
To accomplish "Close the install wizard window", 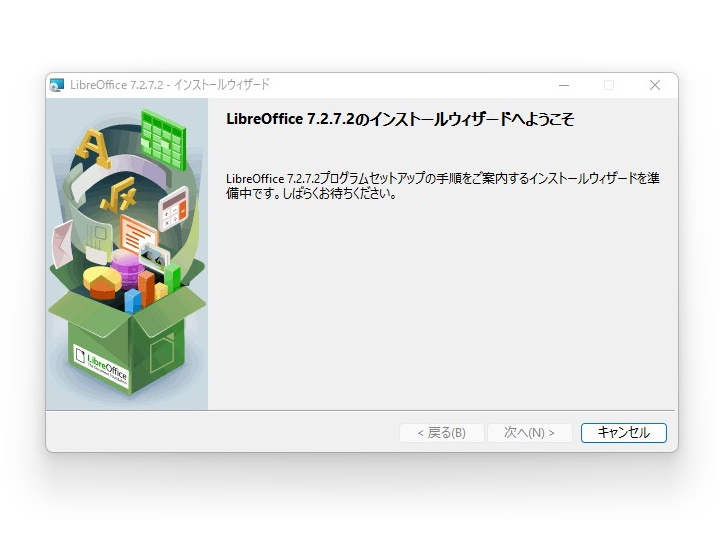I will (x=655, y=85).
